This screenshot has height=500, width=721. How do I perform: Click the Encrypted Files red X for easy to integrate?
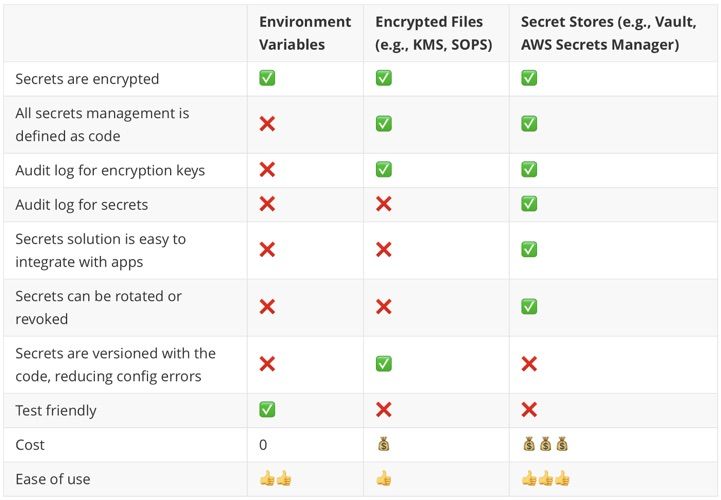coord(383,250)
